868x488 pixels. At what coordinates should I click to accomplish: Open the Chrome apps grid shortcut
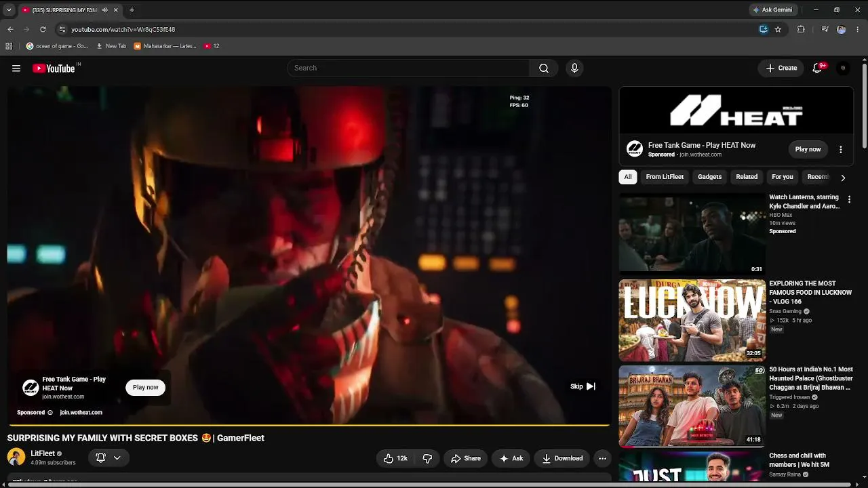(9, 46)
